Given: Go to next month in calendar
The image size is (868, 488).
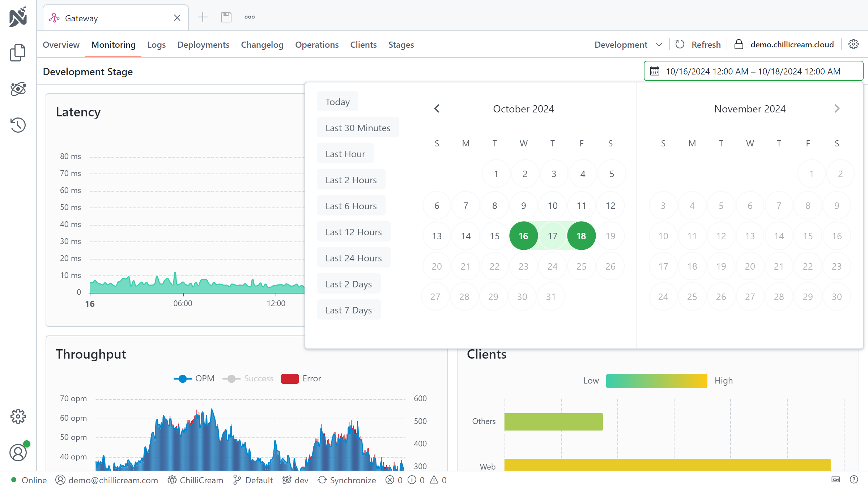Looking at the screenshot, I should point(837,109).
